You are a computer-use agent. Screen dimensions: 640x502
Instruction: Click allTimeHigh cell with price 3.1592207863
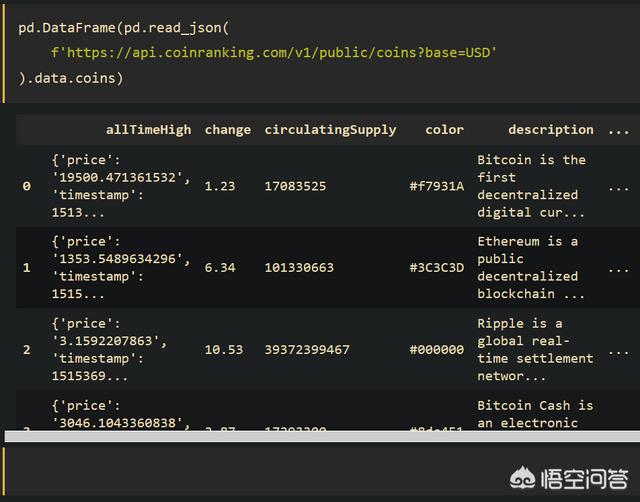point(109,350)
